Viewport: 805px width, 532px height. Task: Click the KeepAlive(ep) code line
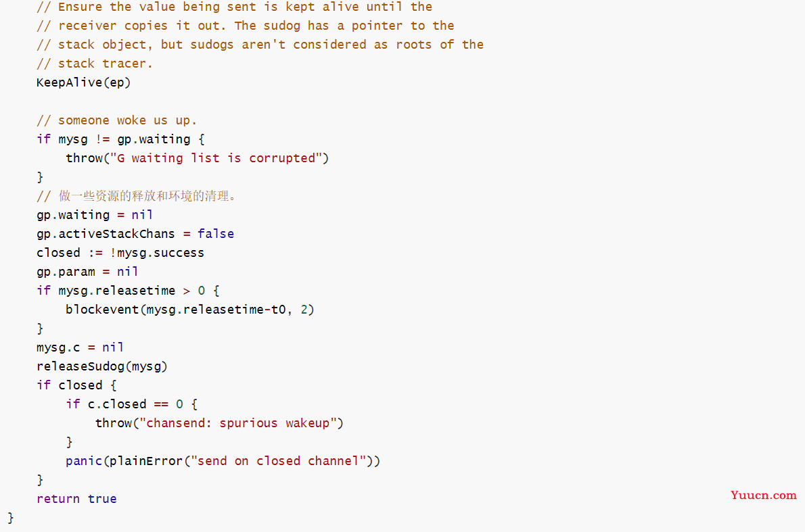click(84, 82)
